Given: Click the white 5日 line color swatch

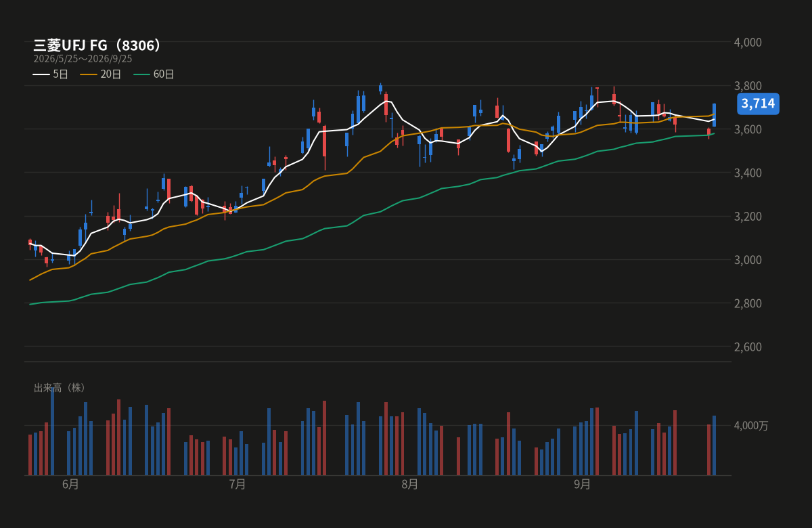Looking at the screenshot, I should 41,74.
